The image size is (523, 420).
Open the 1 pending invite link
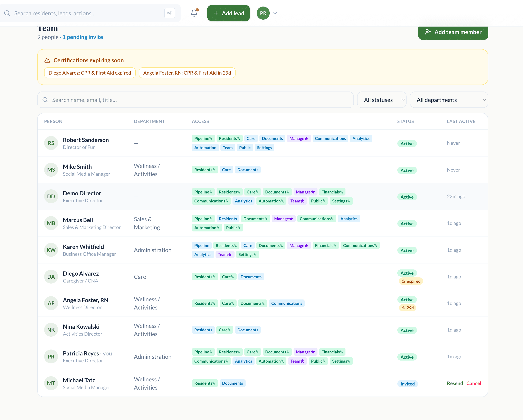point(83,37)
